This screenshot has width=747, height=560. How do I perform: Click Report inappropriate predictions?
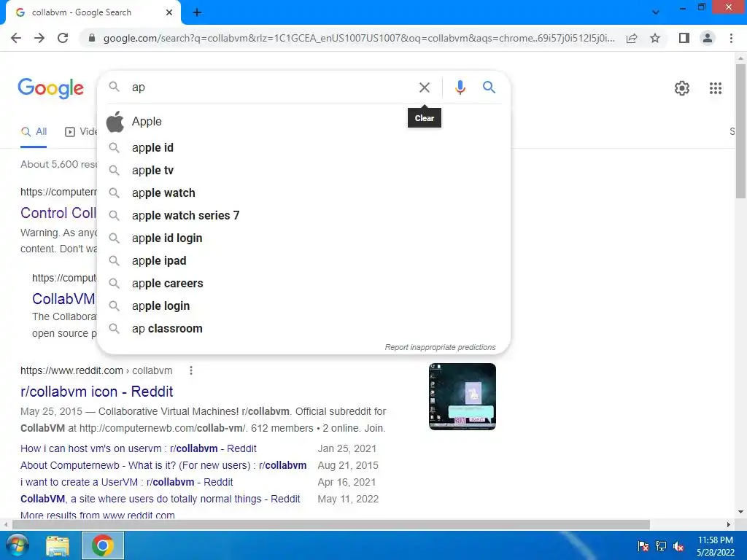(x=440, y=347)
